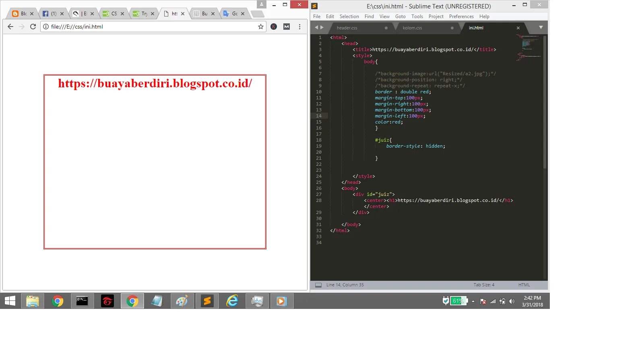Open the notepad-like taskbar icon
The height and width of the screenshot is (360, 644).
[x=157, y=301]
